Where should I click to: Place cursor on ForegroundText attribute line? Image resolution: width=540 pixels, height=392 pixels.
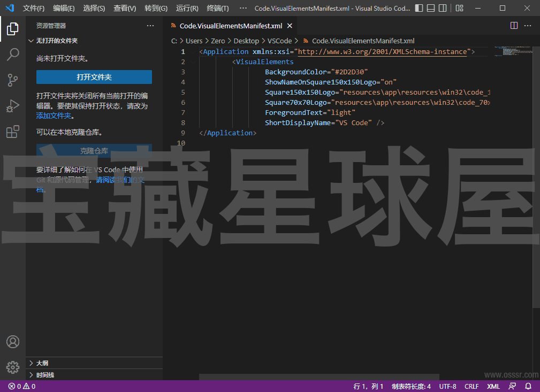pos(310,112)
